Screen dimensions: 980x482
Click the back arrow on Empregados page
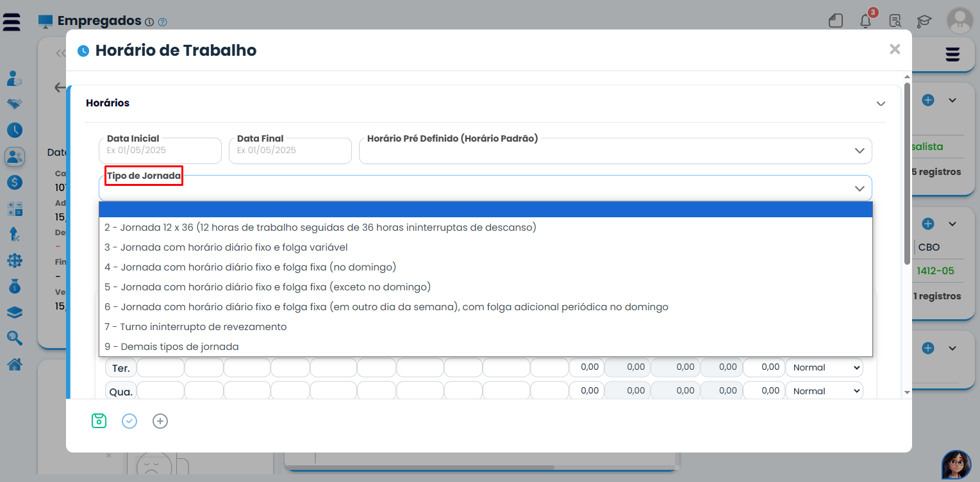pyautogui.click(x=60, y=87)
